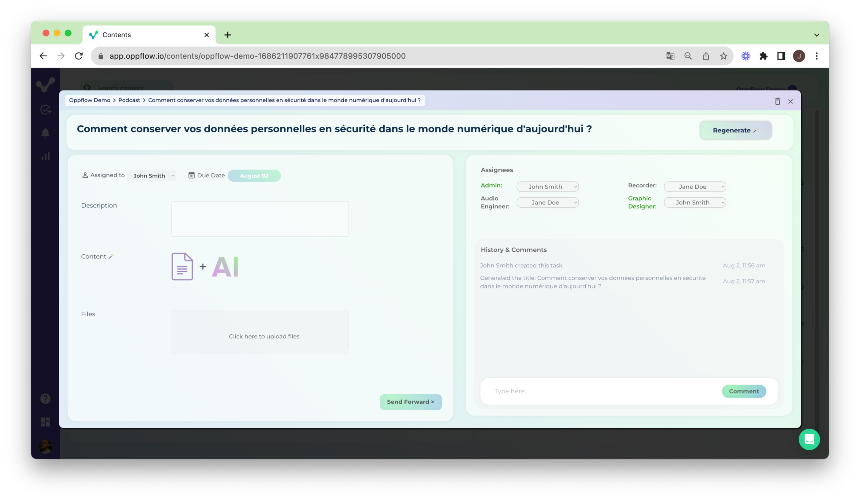Click the Regenerate button
This screenshot has height=500, width=860.
point(735,130)
